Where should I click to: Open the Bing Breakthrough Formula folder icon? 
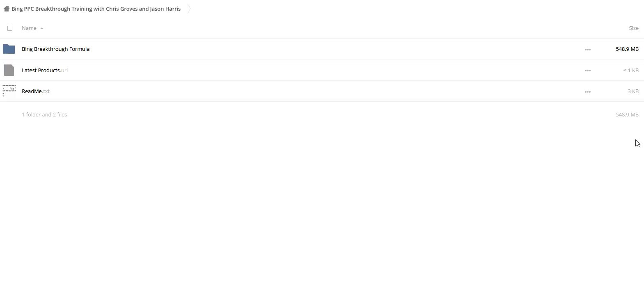point(9,49)
